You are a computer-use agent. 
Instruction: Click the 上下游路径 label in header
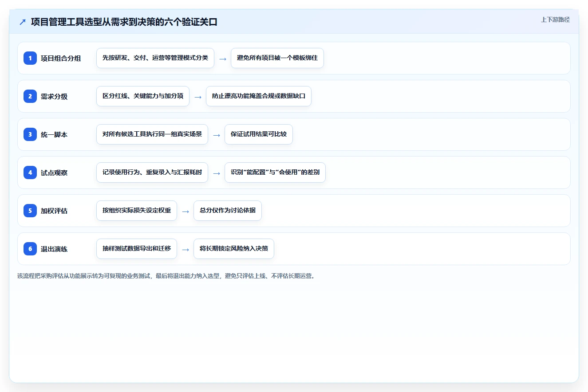pyautogui.click(x=555, y=20)
